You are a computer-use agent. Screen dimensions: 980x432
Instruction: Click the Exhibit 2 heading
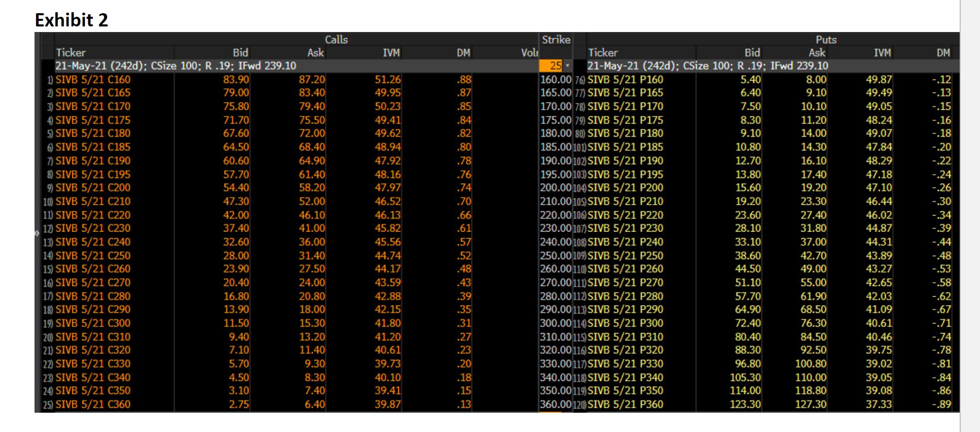click(72, 20)
